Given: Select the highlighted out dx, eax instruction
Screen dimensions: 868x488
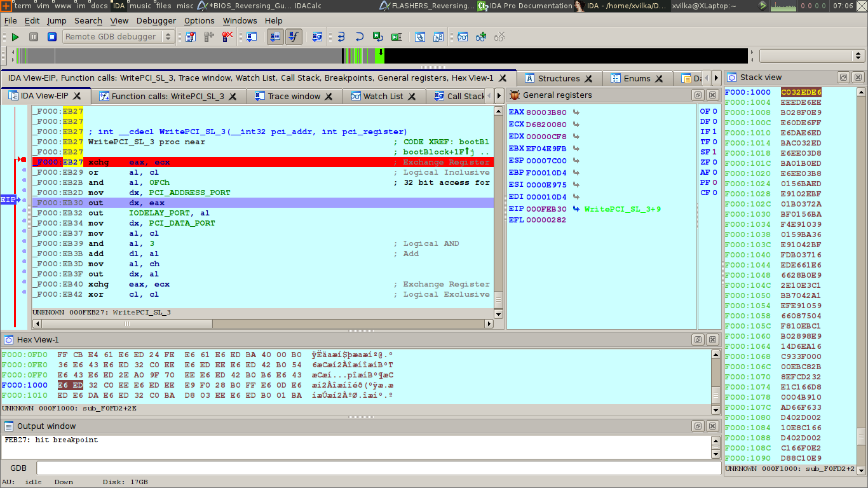Looking at the screenshot, I should [x=262, y=203].
